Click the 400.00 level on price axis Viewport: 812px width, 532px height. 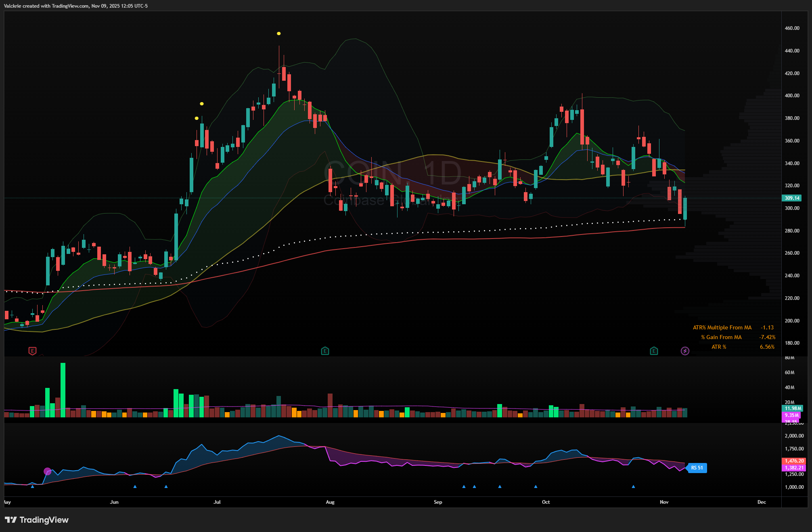792,96
